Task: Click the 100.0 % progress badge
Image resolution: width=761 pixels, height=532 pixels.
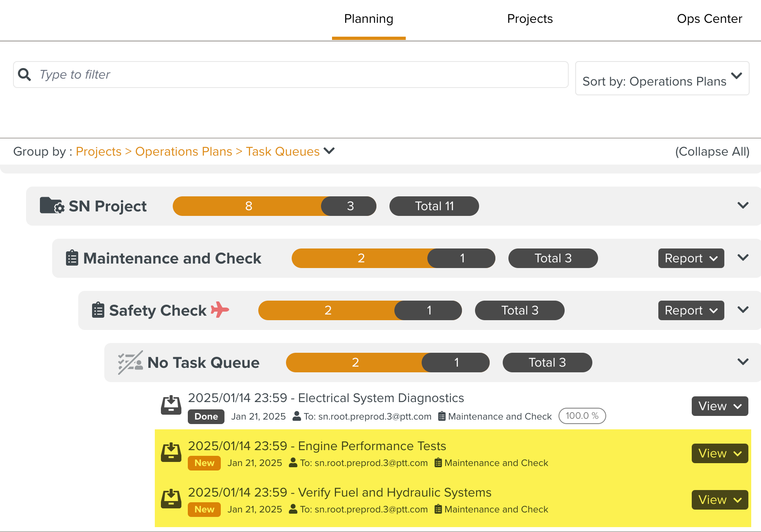Action: pos(582,416)
